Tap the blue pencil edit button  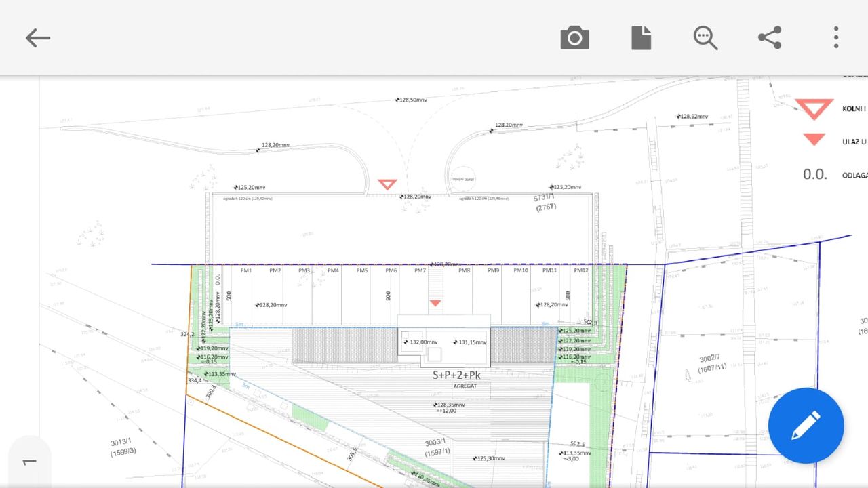pyautogui.click(x=806, y=426)
